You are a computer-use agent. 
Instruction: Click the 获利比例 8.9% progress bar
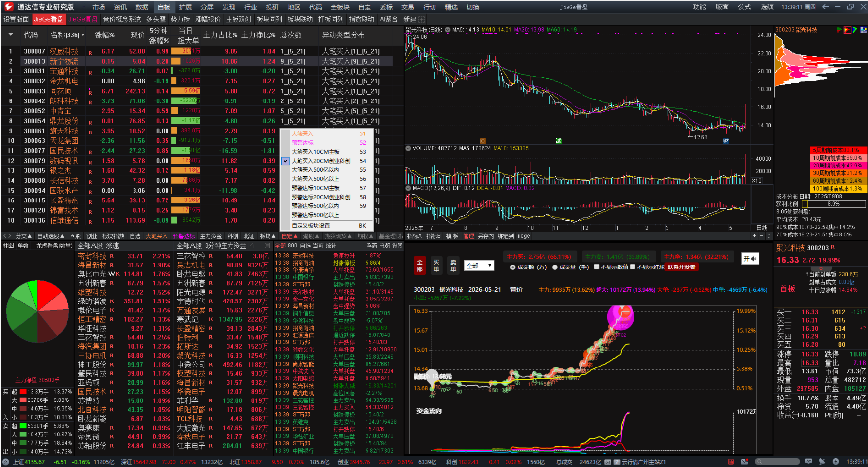(x=834, y=204)
